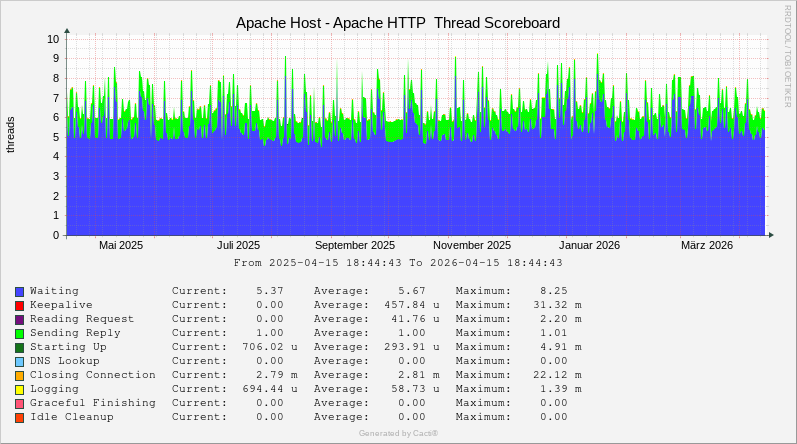The image size is (797, 444).
Task: Click the red Keepalive legend swatch
Action: pyautogui.click(x=19, y=305)
